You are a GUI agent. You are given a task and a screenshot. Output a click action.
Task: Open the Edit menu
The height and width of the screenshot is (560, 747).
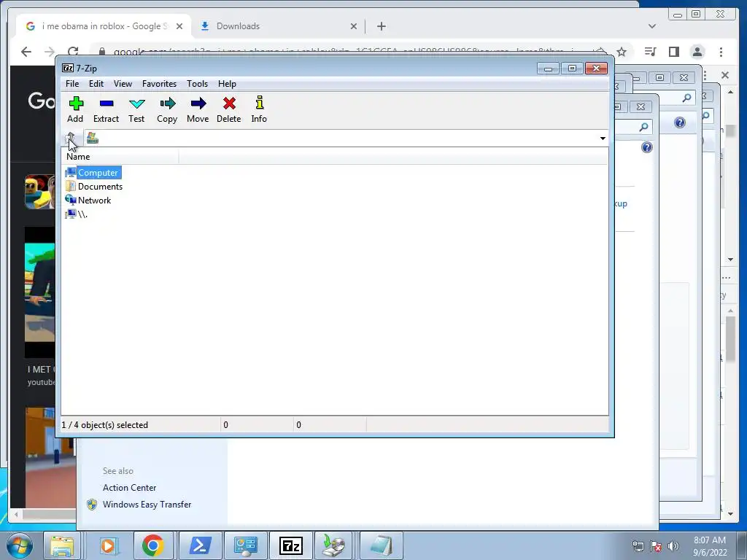coord(96,84)
